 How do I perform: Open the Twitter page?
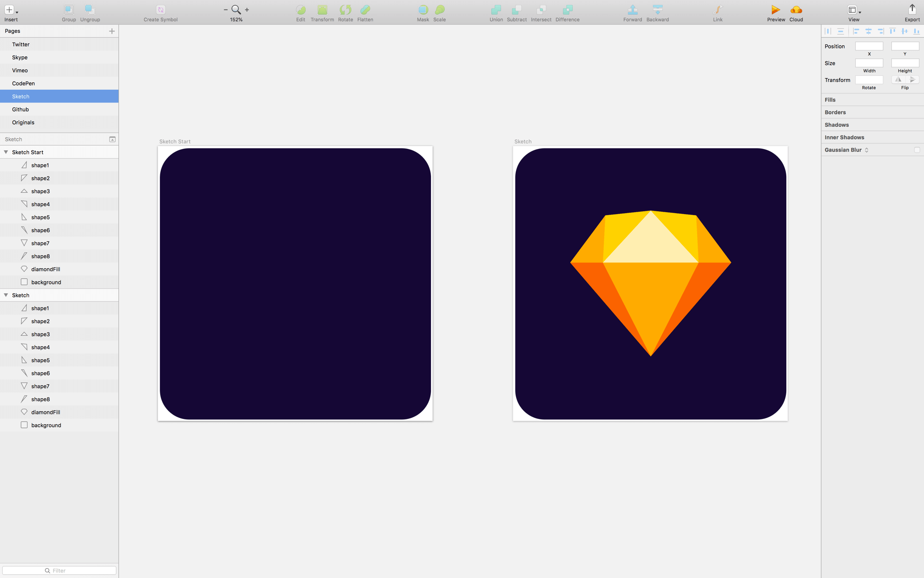[x=59, y=44]
